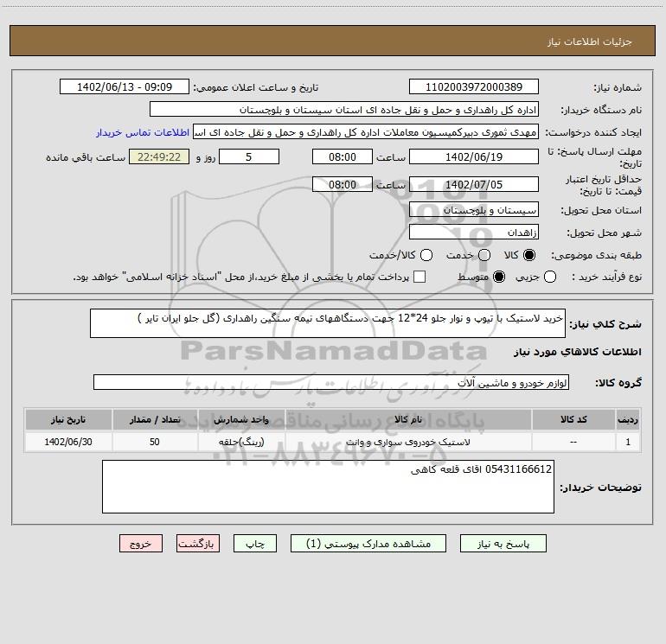Click the remaining days field showing 5

pos(249,156)
